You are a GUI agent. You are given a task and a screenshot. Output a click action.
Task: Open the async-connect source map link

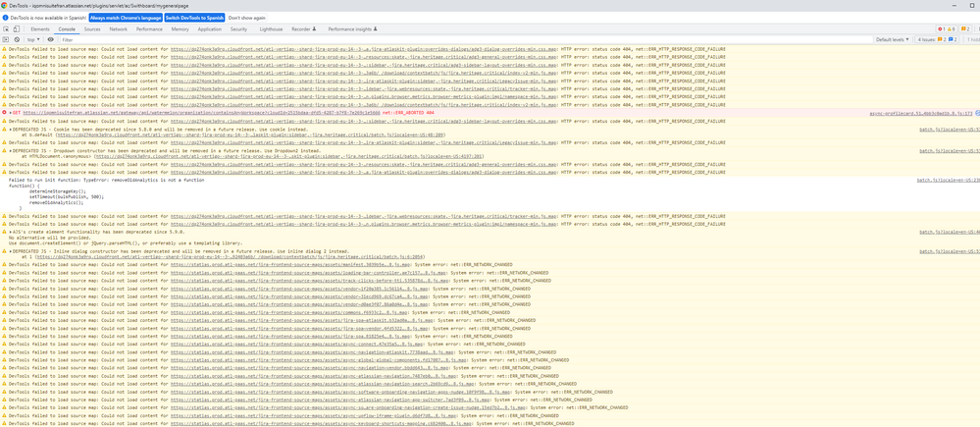pyautogui.click(x=297, y=344)
